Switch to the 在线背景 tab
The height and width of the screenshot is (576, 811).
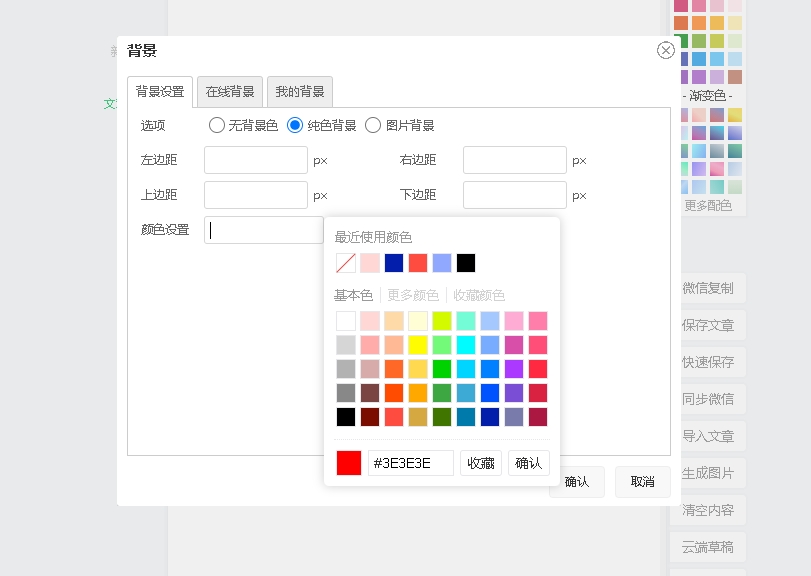pyautogui.click(x=230, y=92)
